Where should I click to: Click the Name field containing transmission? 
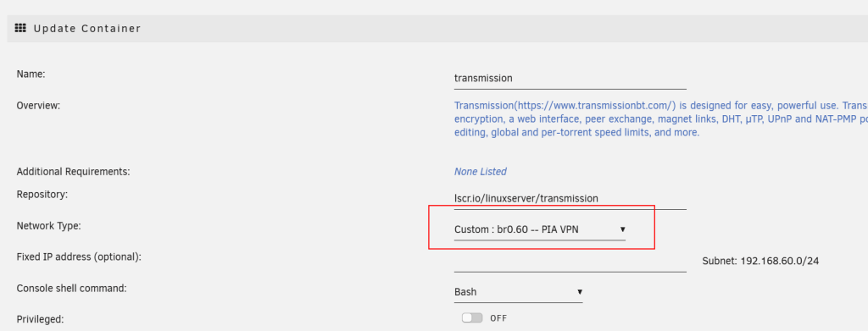(x=570, y=79)
